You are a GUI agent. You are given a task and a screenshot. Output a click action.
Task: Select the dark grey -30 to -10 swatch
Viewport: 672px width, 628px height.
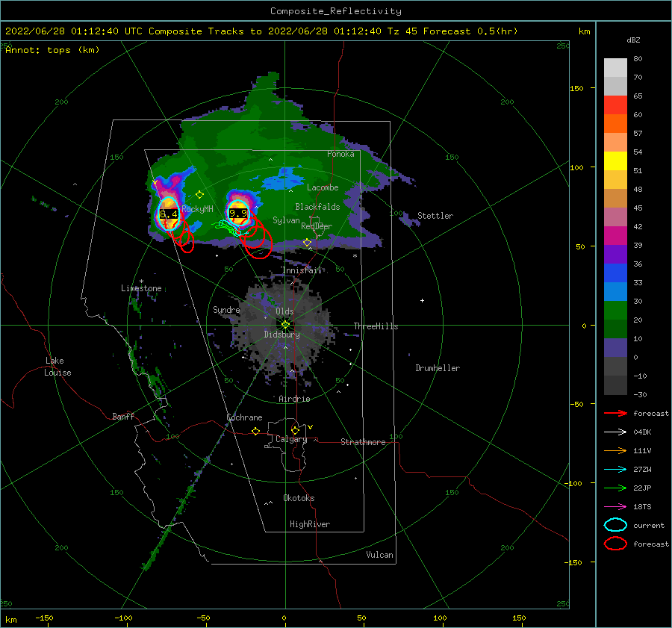point(615,385)
